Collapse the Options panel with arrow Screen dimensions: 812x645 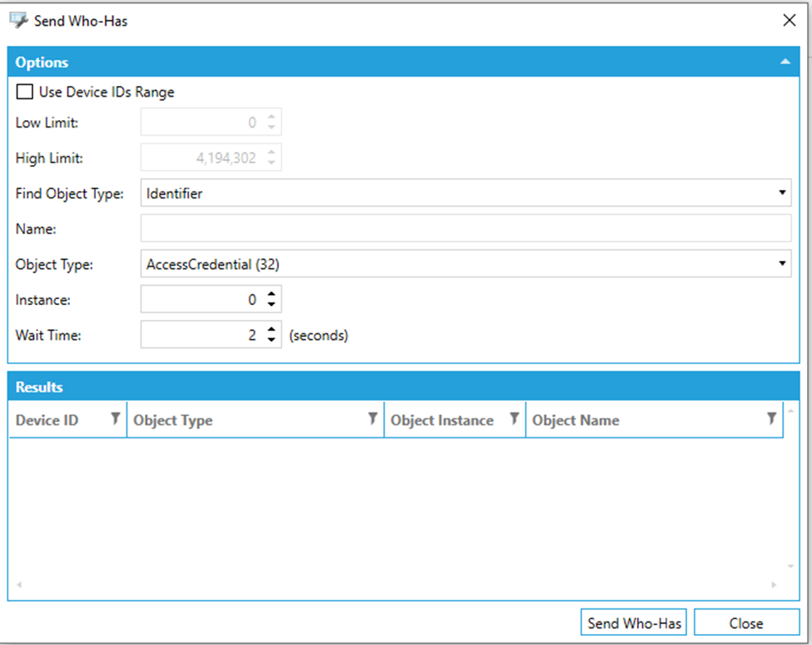[x=784, y=62]
